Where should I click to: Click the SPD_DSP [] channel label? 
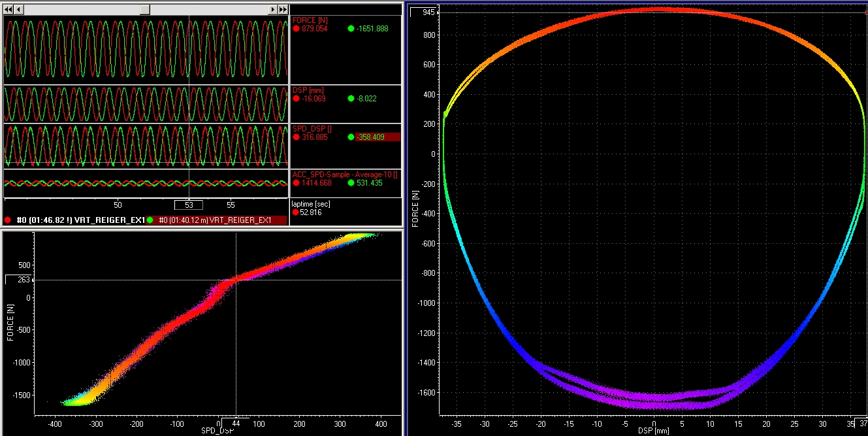coord(312,129)
